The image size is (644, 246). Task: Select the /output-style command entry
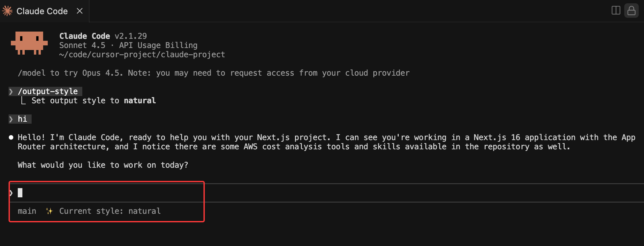coord(48,91)
